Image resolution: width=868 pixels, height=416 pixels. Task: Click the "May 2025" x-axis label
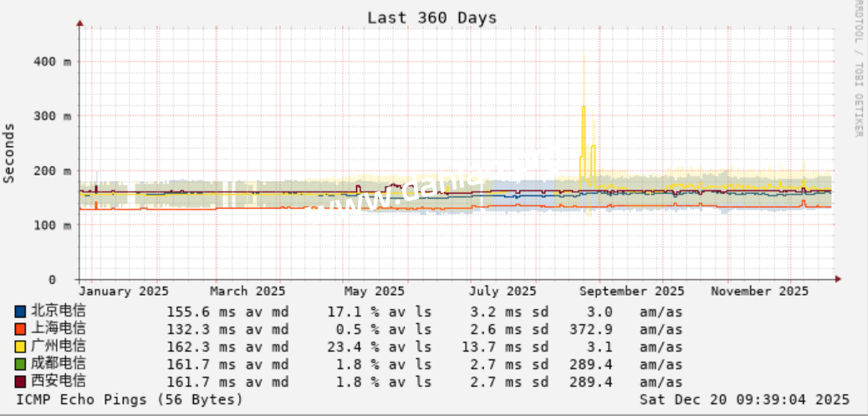(374, 292)
